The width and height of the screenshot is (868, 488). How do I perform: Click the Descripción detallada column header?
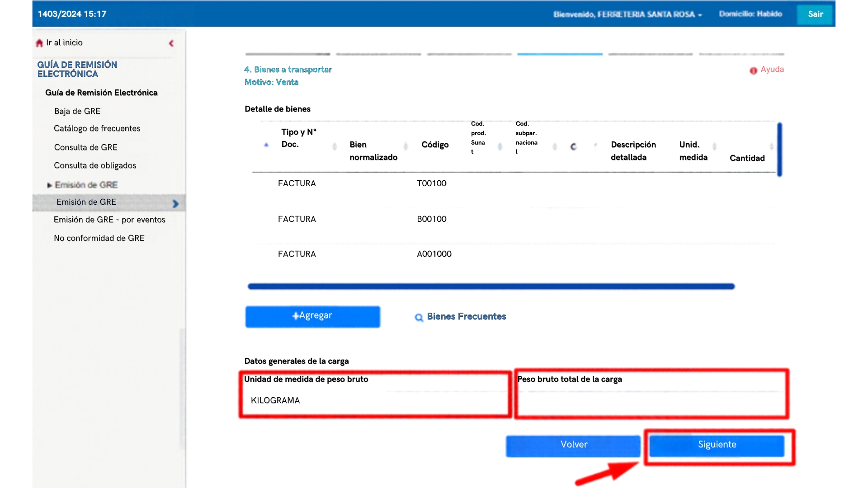tap(633, 151)
